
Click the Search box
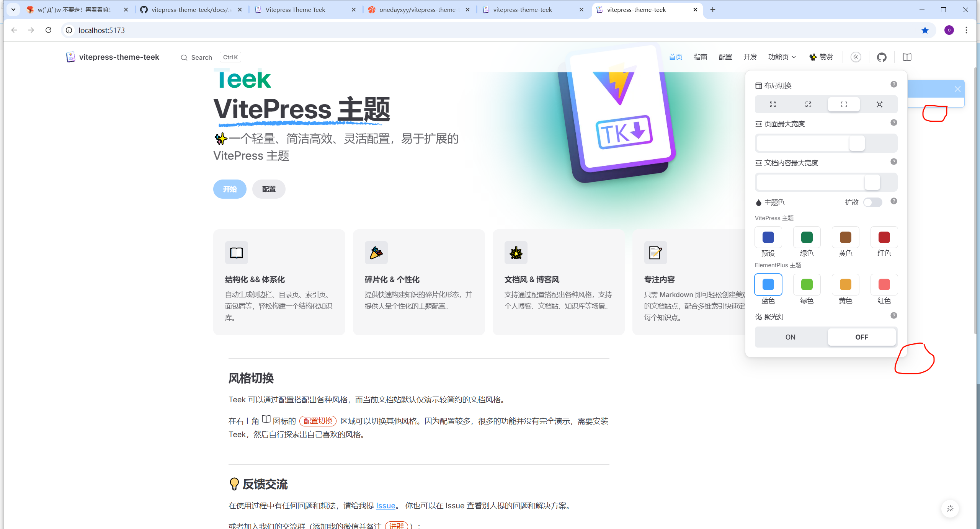(201, 57)
